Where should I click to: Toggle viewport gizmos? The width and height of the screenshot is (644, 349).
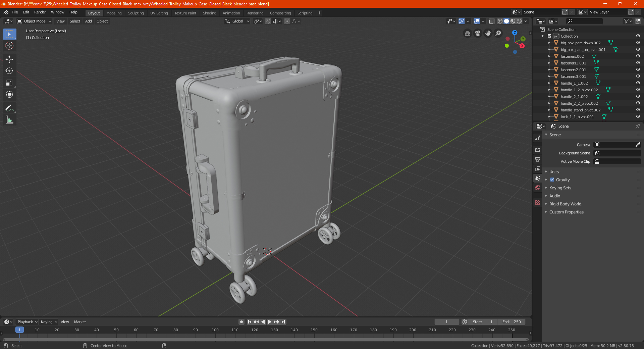(462, 21)
